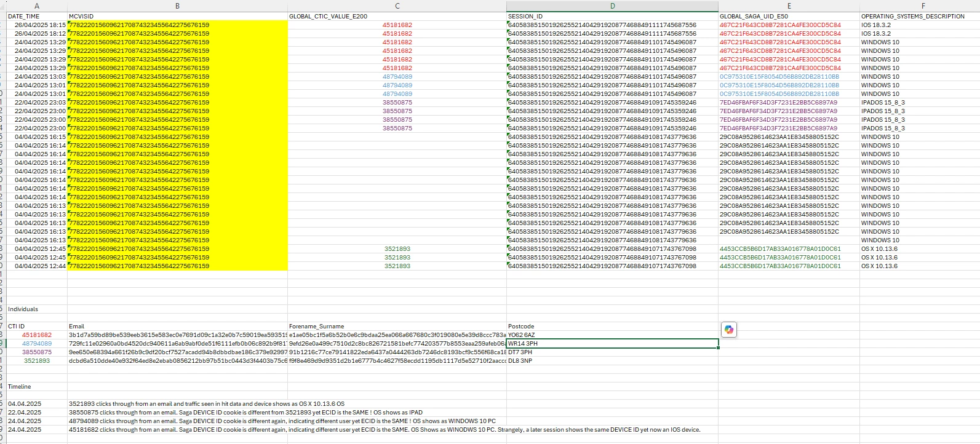The image size is (980, 444).
Task: Select the 04/04/2025 12:44 date cell
Action: [37, 266]
